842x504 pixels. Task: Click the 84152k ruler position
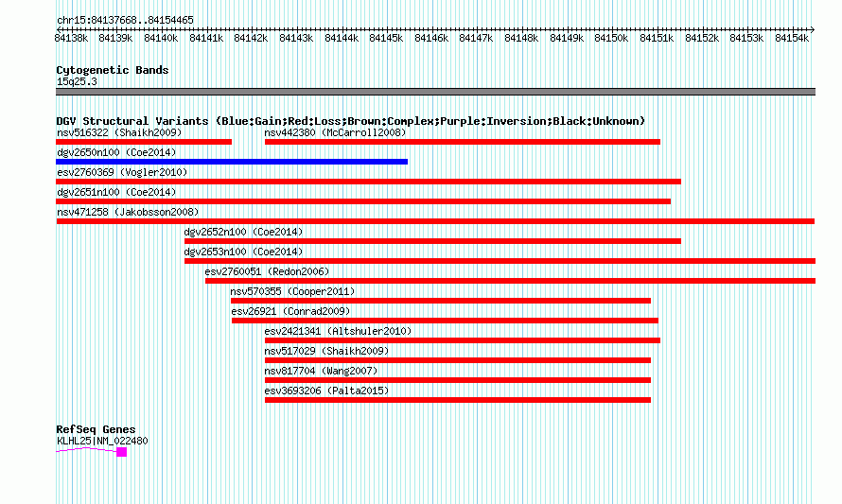tap(702, 38)
